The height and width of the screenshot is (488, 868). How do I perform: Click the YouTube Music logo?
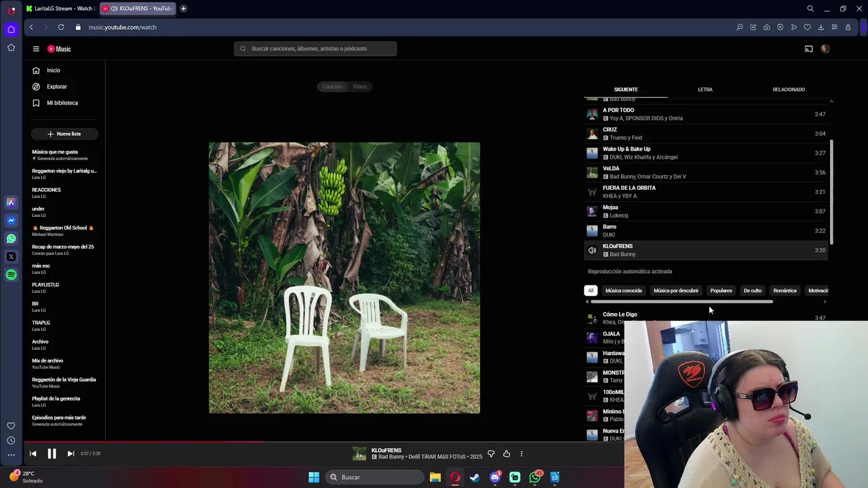tap(59, 49)
